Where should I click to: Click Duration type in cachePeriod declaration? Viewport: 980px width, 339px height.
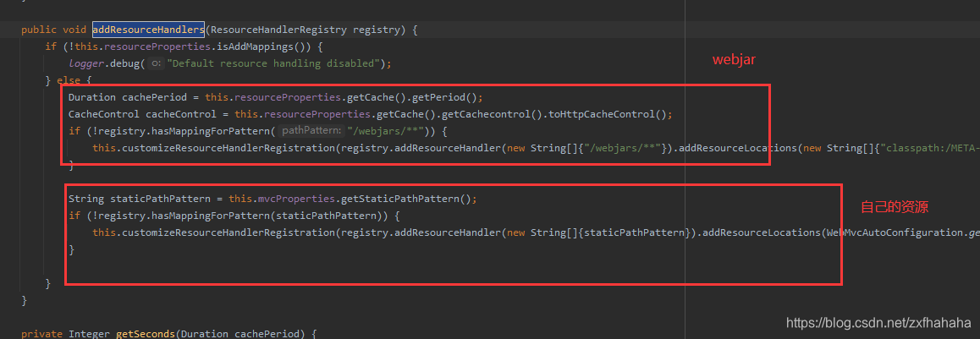tap(92, 97)
